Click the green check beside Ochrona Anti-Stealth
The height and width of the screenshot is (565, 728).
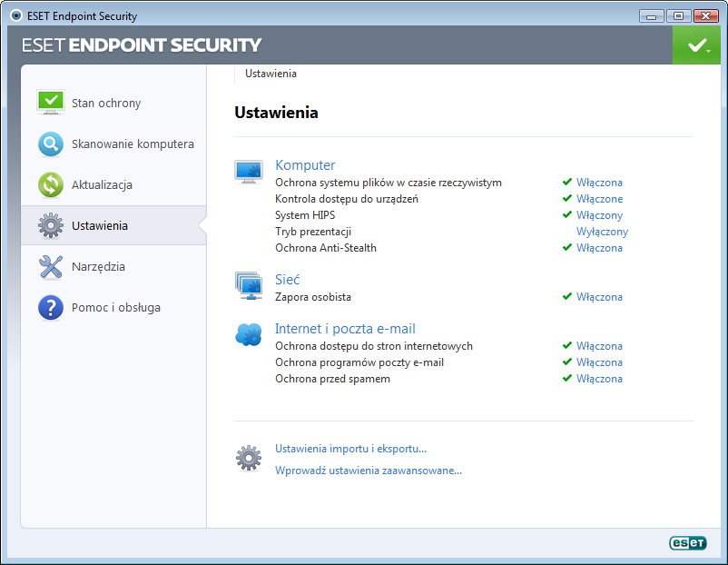click(x=567, y=247)
